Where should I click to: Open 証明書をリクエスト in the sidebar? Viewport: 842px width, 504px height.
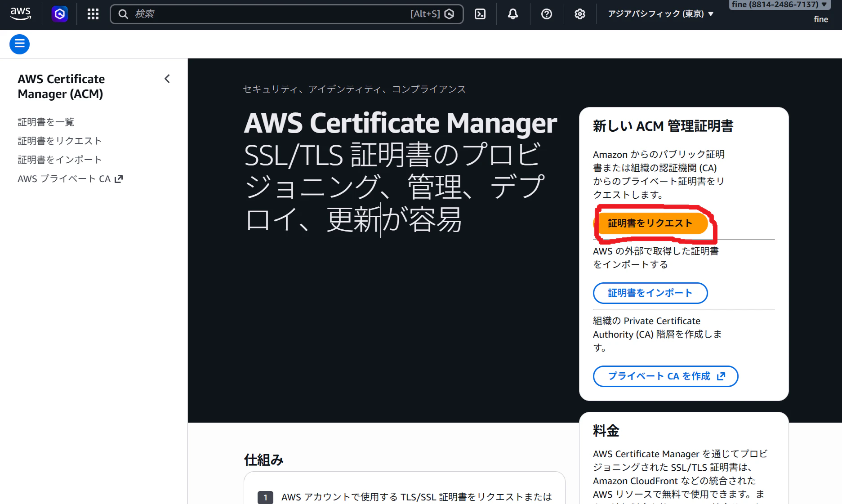click(x=60, y=141)
